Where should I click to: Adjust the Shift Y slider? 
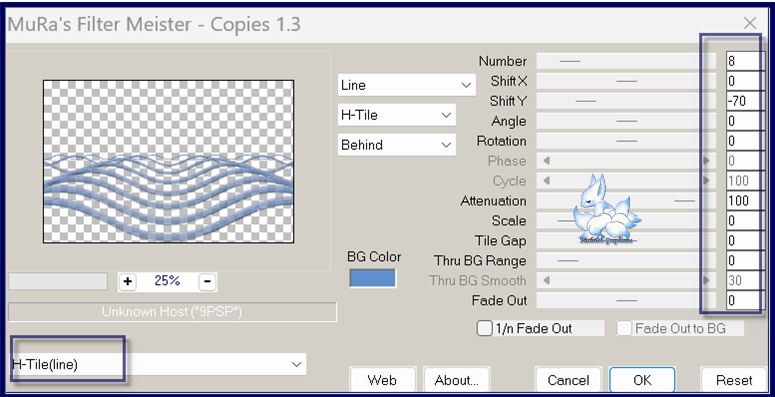click(626, 101)
